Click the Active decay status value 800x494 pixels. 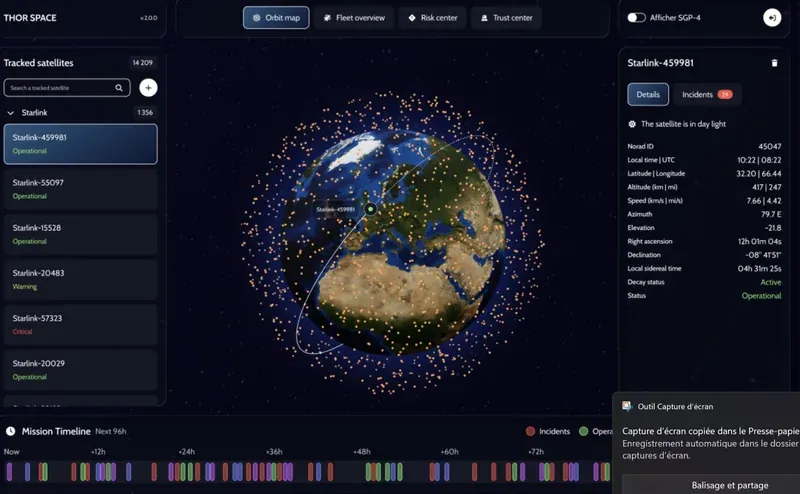[x=770, y=282]
